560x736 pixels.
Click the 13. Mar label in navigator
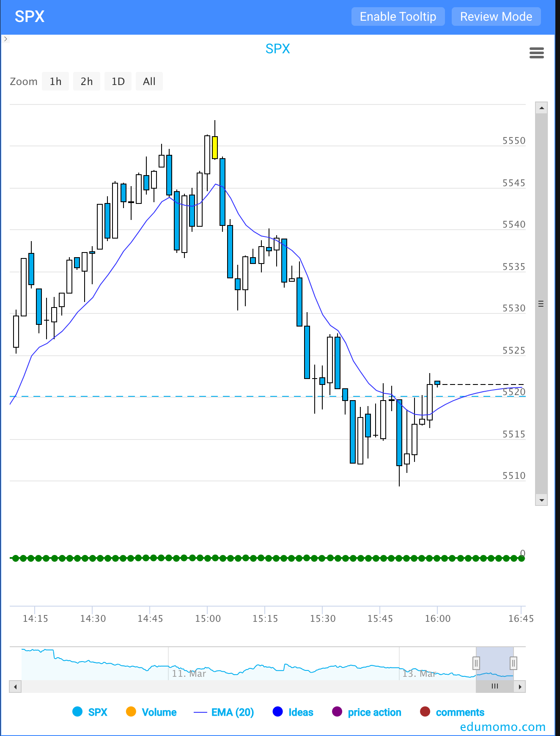(x=419, y=673)
